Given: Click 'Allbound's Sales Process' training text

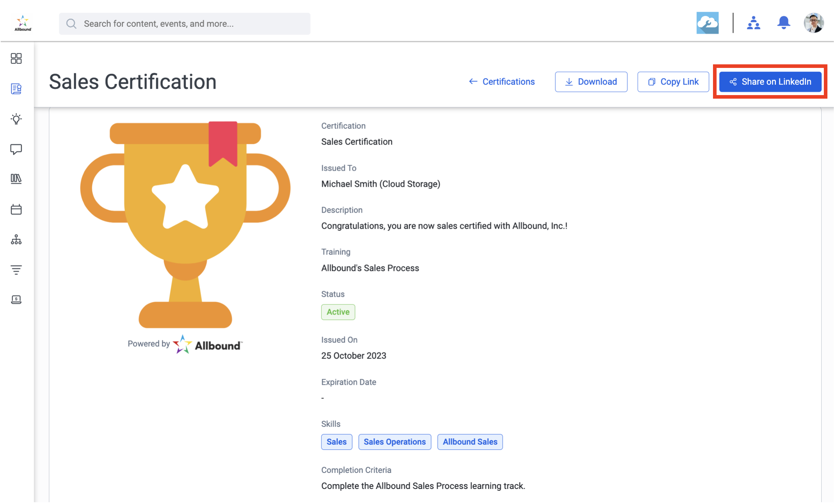Looking at the screenshot, I should tap(371, 268).
